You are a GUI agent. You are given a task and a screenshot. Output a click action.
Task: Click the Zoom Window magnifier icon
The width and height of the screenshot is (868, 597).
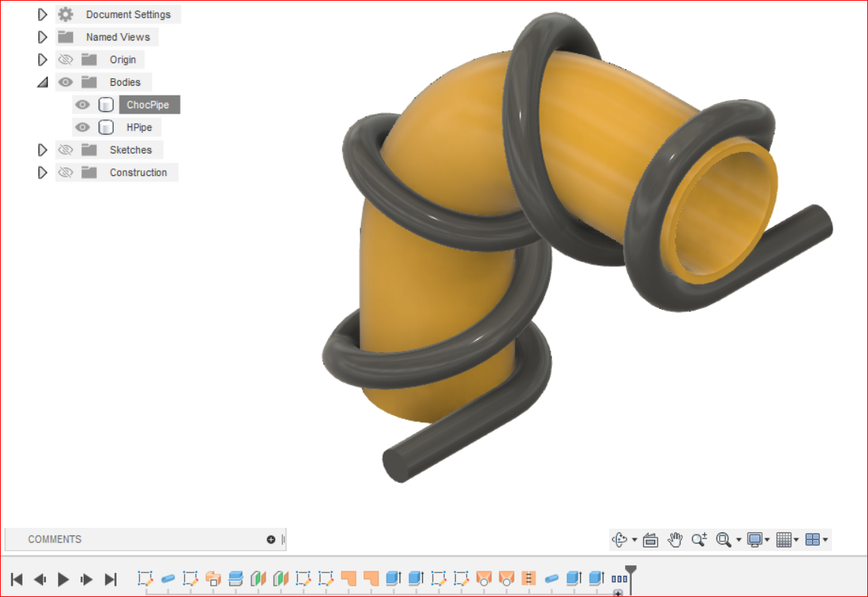point(724,539)
